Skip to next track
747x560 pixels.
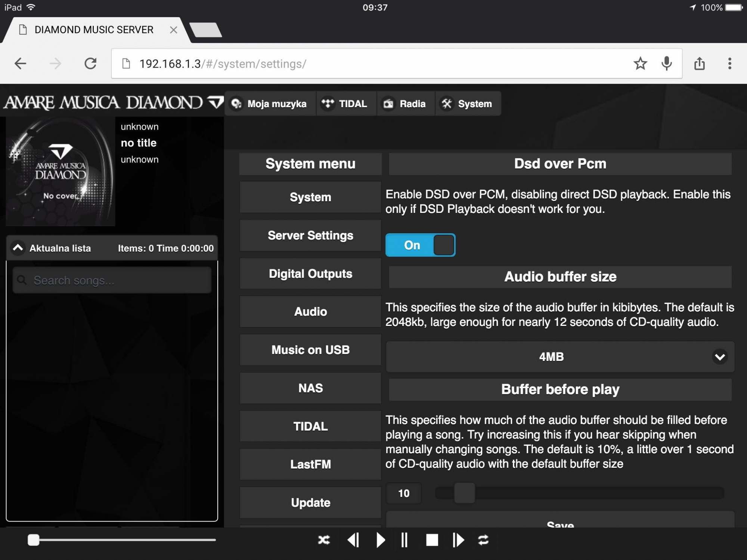[458, 540]
